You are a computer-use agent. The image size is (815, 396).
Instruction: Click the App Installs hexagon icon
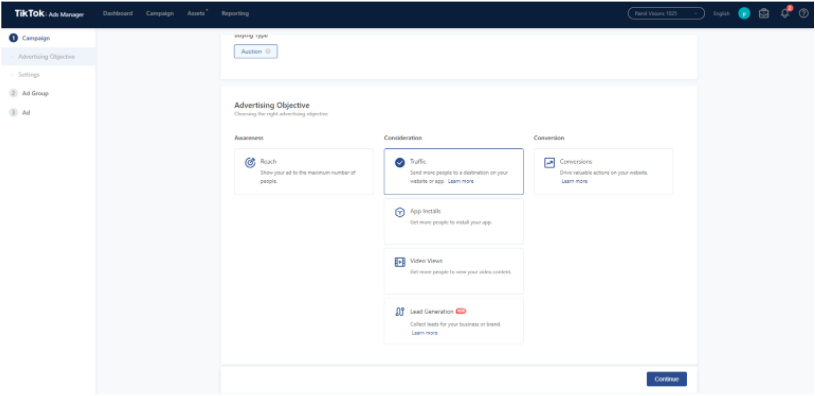click(400, 212)
